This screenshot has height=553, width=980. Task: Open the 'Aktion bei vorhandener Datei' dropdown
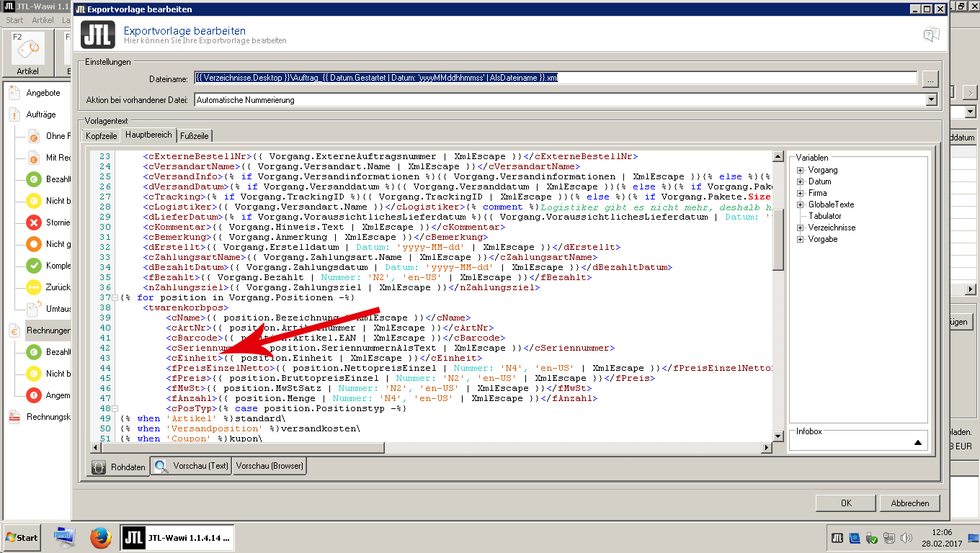pyautogui.click(x=931, y=100)
